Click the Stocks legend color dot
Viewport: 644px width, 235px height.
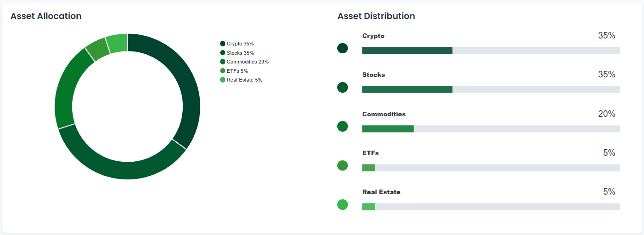tap(223, 53)
